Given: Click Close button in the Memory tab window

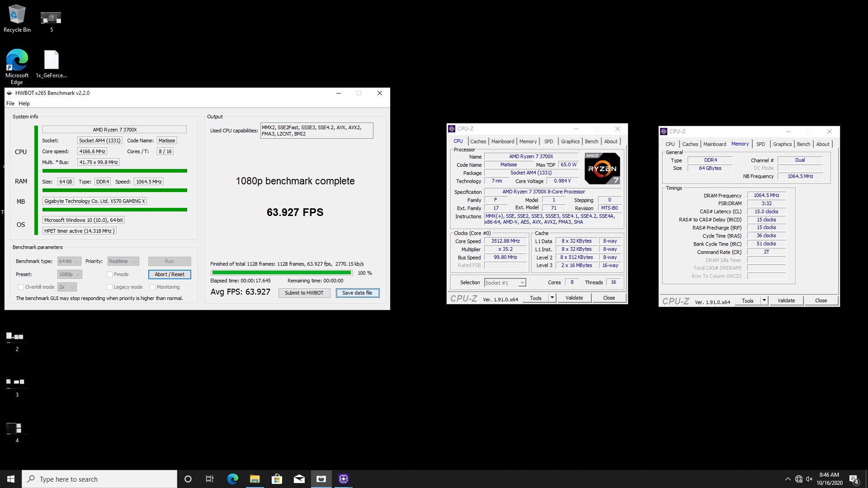Looking at the screenshot, I should pyautogui.click(x=821, y=300).
